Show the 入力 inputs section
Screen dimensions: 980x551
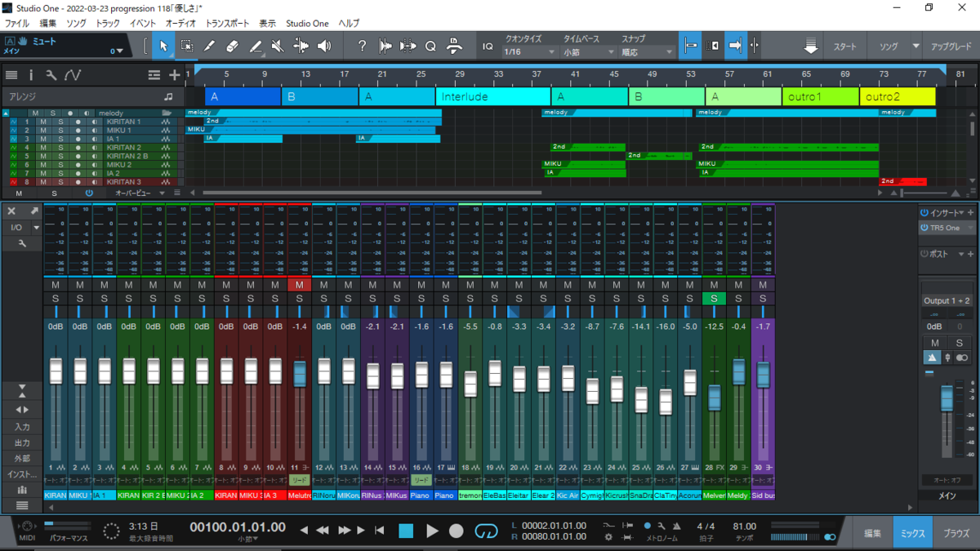pos(22,427)
